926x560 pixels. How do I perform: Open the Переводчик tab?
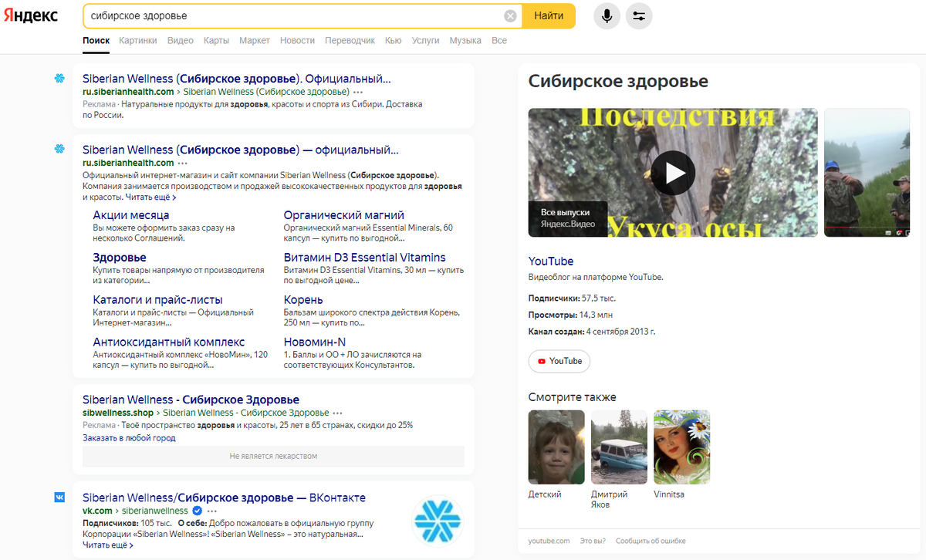click(350, 40)
